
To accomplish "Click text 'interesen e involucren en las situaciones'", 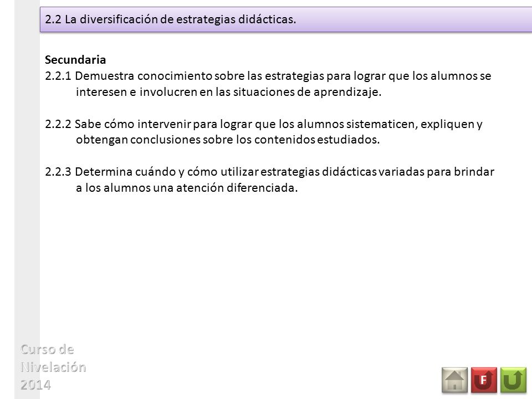I will [x=185, y=91].
